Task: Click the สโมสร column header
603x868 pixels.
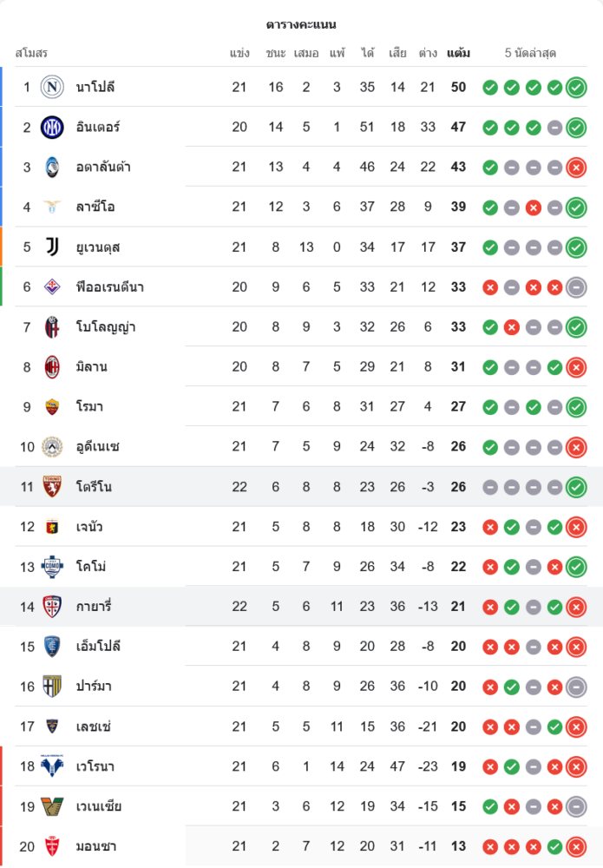Action: click(x=31, y=53)
